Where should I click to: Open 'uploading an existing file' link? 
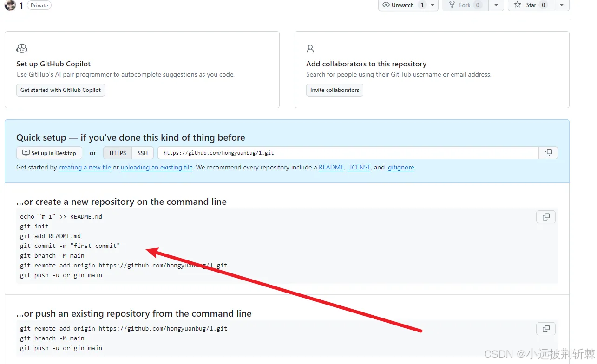tap(157, 167)
